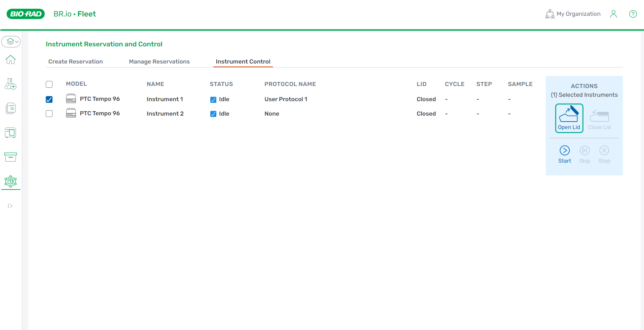Screen dimensions: 644x330
Task: Toggle the select-all checkbox in table header
Action: click(49, 84)
